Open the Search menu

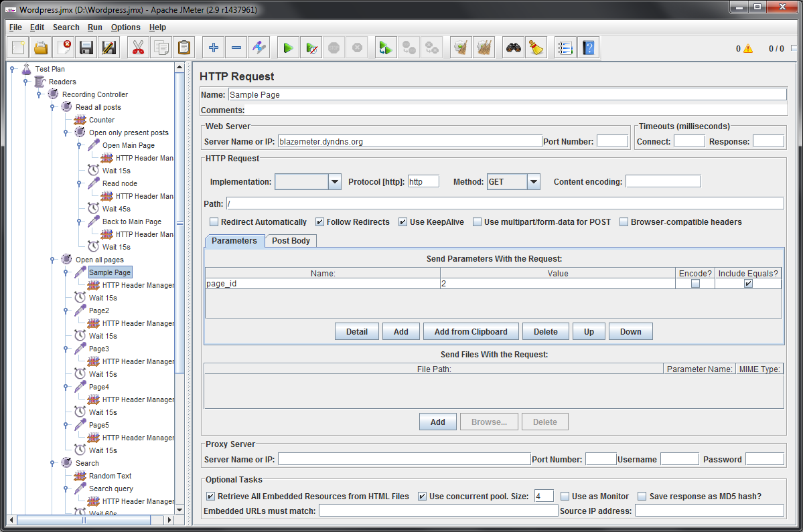click(x=66, y=27)
